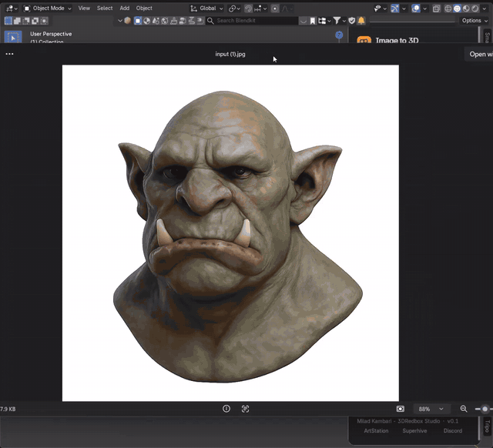Open the Object Mode dropdown
This screenshot has width=493, height=448.
pos(48,8)
